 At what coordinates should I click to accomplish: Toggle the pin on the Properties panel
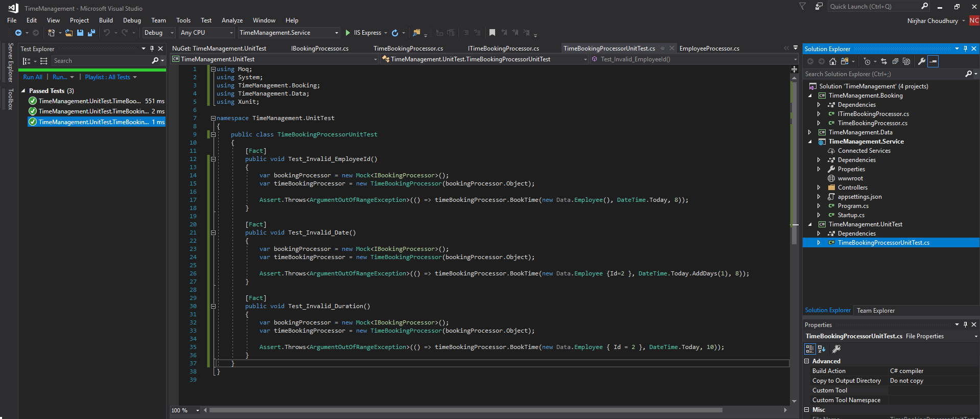(x=965, y=324)
